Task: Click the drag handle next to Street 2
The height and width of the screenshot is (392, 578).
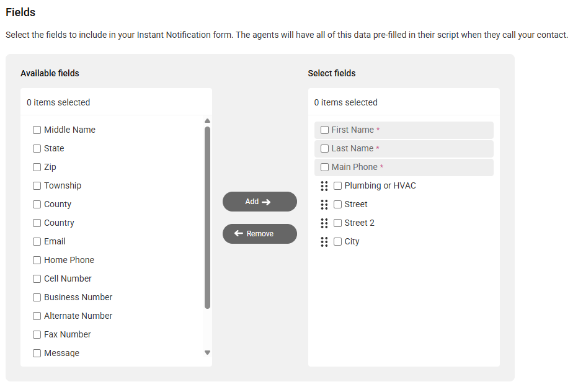Action: coord(324,223)
